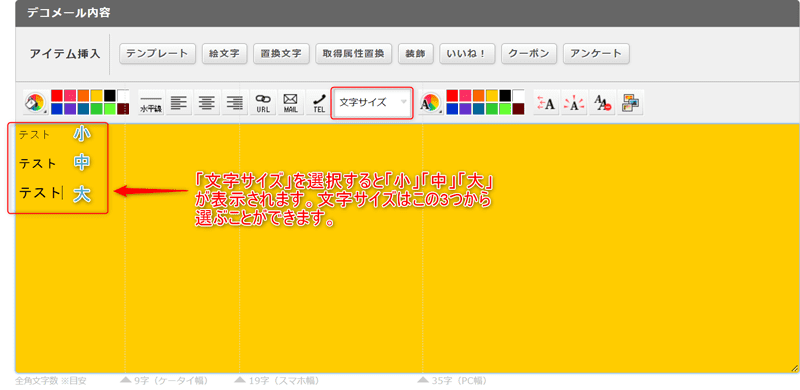Click the editor resize grip at bottom corner
Image resolution: width=800 pixels, height=390 pixels.
click(x=794, y=368)
